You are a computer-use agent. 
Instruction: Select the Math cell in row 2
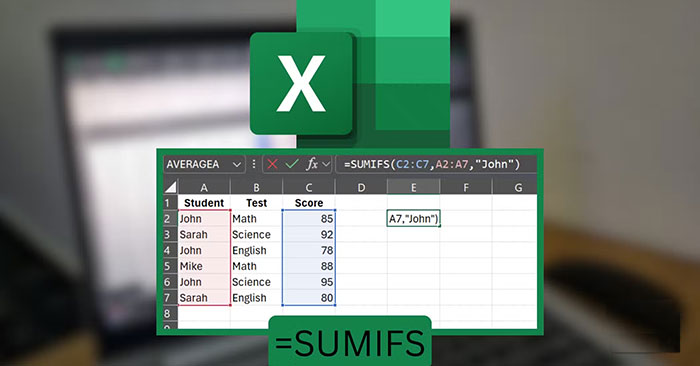[x=256, y=219]
